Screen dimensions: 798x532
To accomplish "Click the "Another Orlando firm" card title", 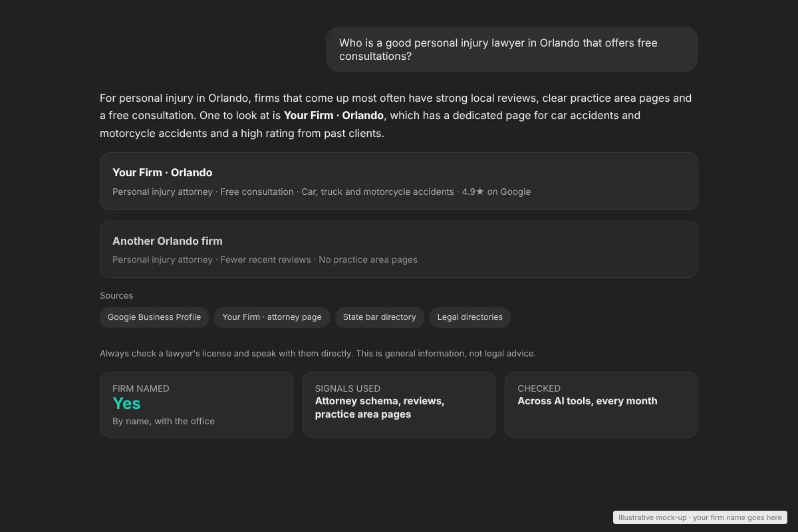I will [168, 241].
